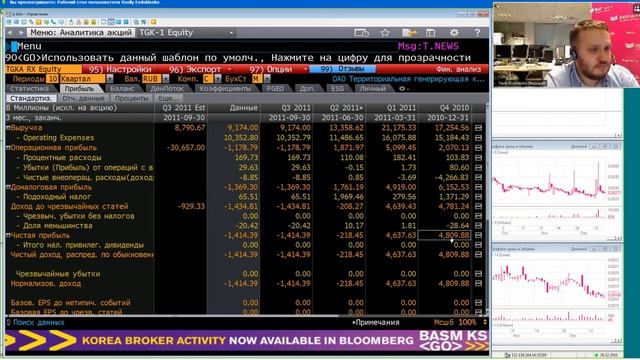
Task: Open chart icon for Операционная прибыль row
Action: click(479, 148)
